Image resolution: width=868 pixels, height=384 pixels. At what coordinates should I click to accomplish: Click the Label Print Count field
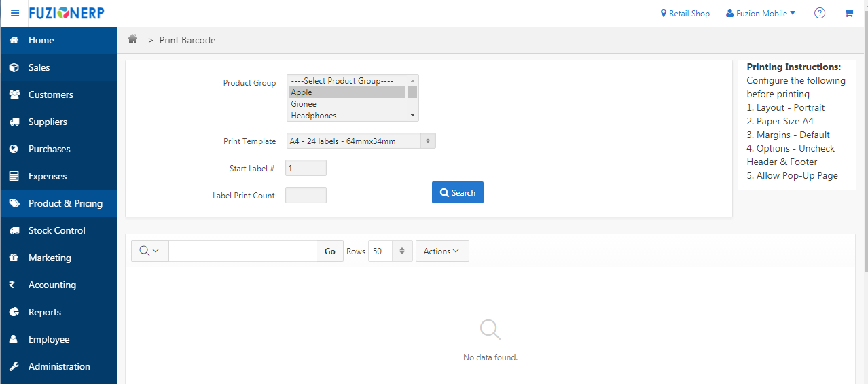point(306,195)
